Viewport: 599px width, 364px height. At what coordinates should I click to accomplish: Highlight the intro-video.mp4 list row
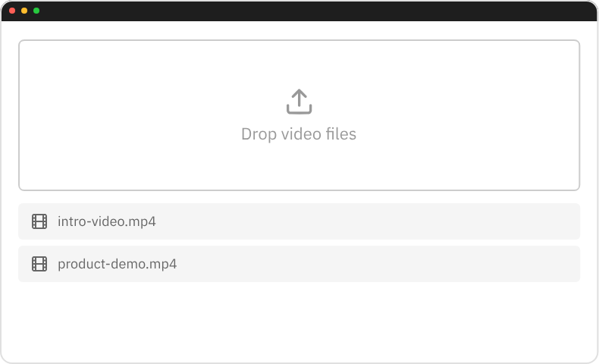point(341,221)
